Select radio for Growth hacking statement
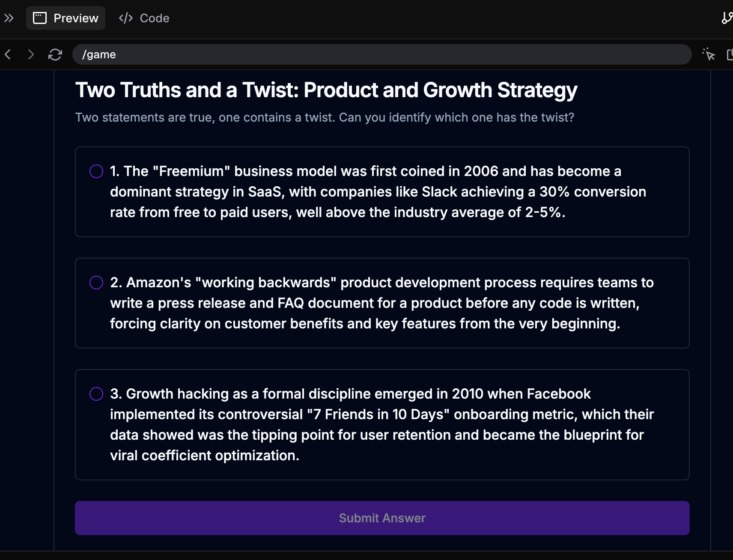The width and height of the screenshot is (733, 560). coord(96,394)
